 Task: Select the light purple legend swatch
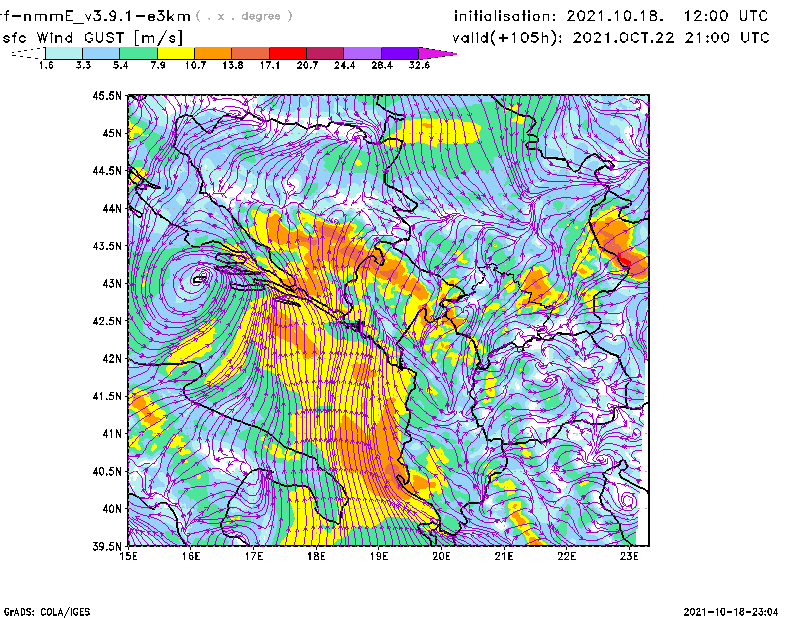click(x=363, y=53)
